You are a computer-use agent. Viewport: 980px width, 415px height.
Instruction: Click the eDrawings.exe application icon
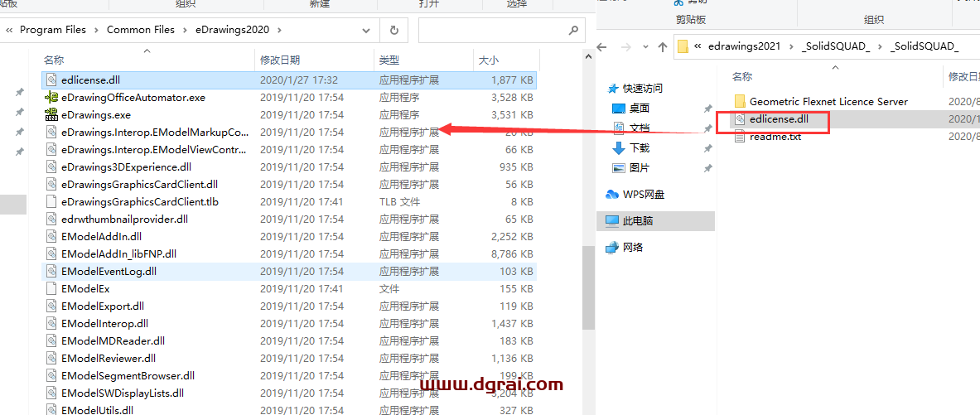point(51,115)
